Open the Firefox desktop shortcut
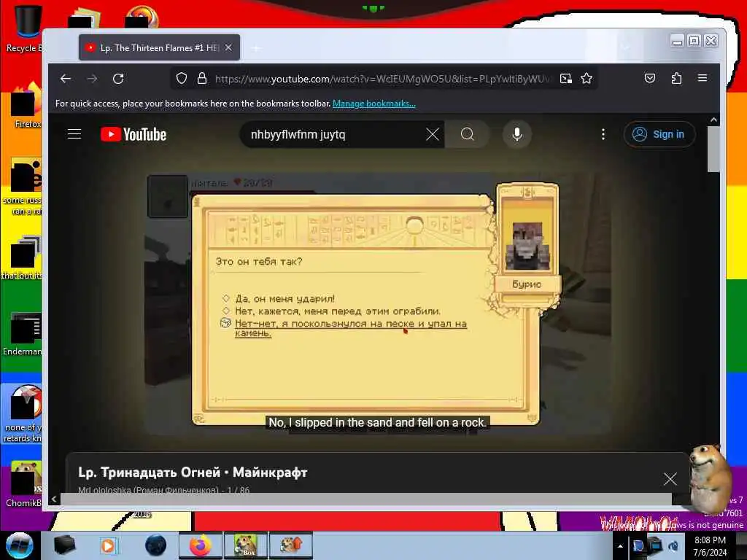 coord(26,106)
